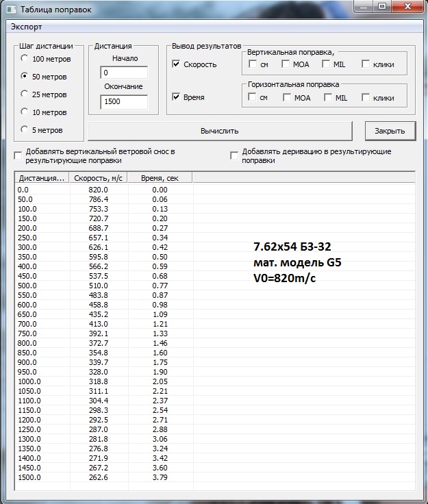Click the Закрыть button
428x504 pixels.
click(x=390, y=131)
